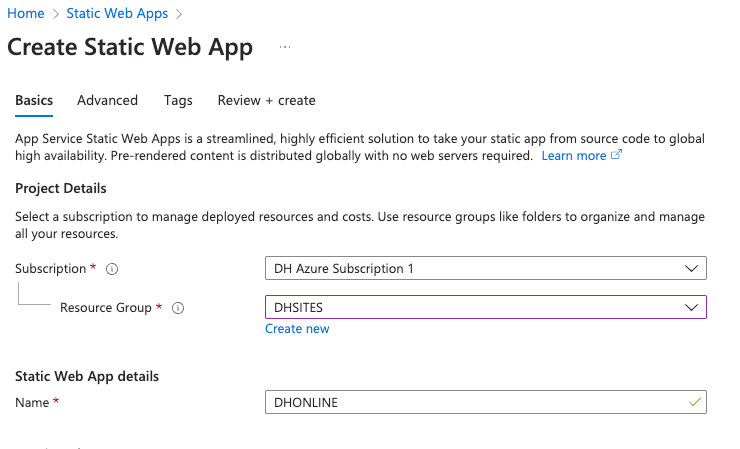Viewport: 740px width, 449px height.
Task: Open the Home breadcrumb link
Action: (x=25, y=13)
